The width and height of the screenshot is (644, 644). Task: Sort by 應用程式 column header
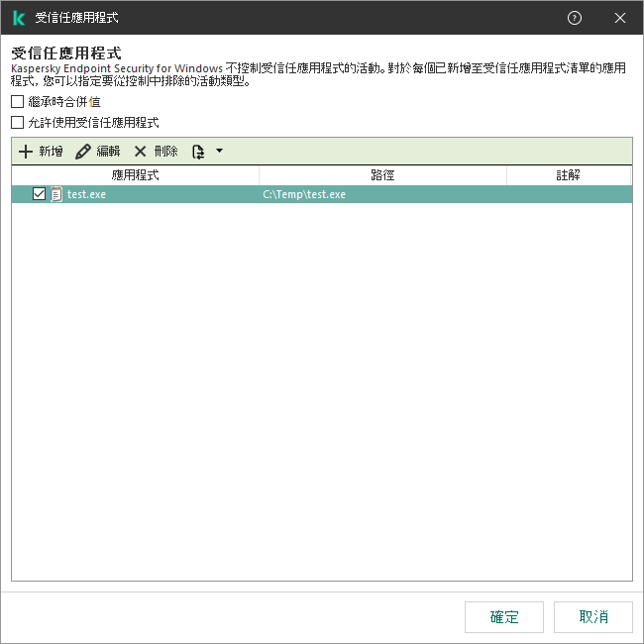(135, 175)
